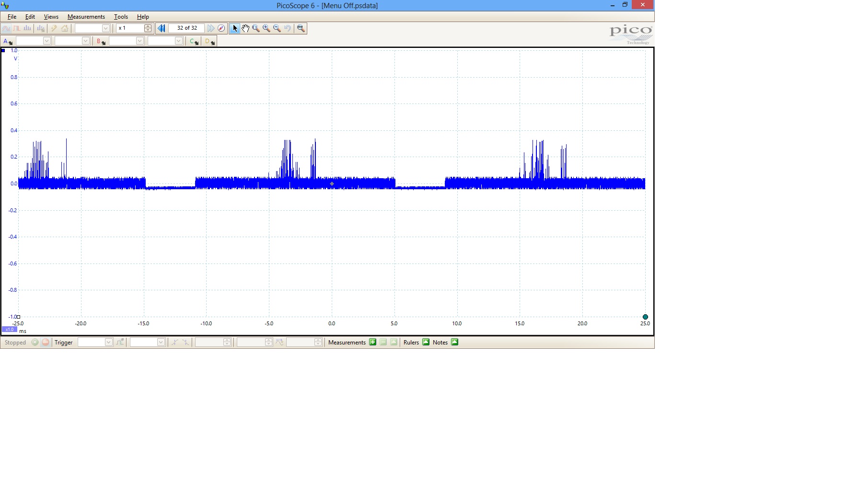The width and height of the screenshot is (858, 504).
Task: Open Channel D options button
Action: pyautogui.click(x=210, y=41)
